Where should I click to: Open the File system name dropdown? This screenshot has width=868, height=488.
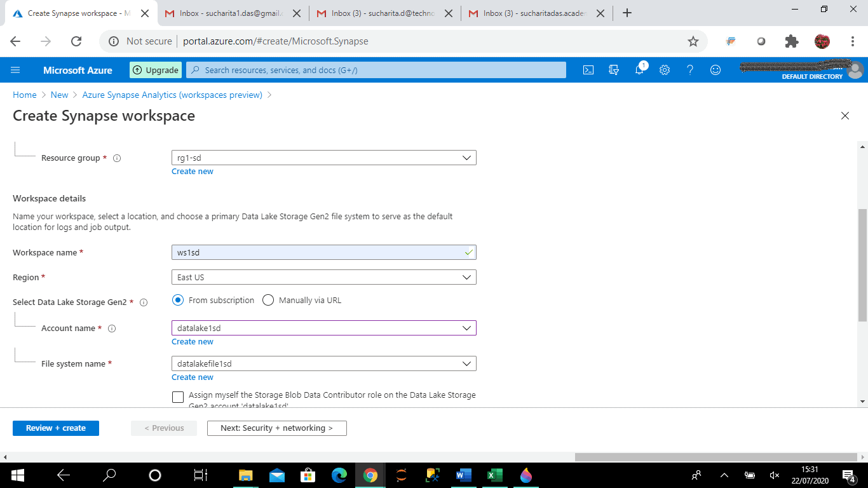(x=467, y=363)
